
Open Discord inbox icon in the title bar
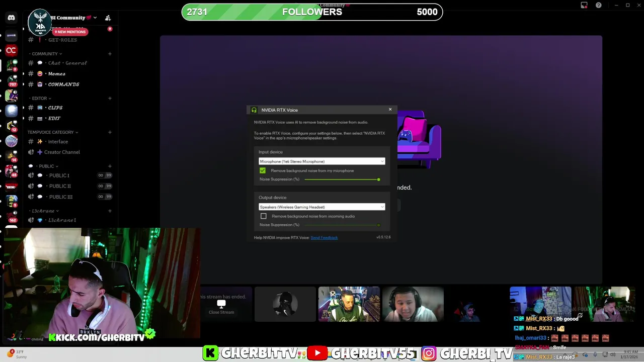pyautogui.click(x=584, y=5)
